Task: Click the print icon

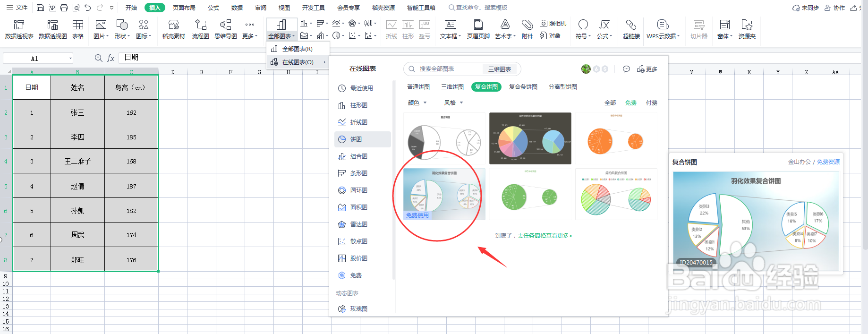Action: (x=64, y=8)
